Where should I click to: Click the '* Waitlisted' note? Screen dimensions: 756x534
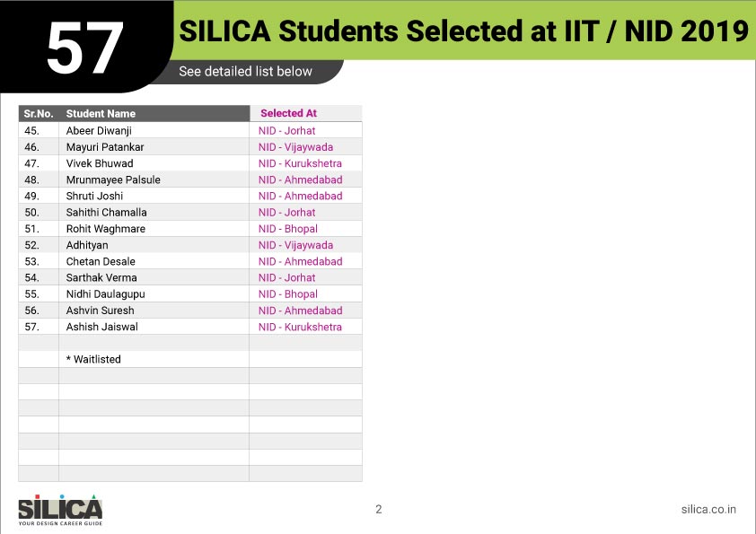(x=93, y=359)
